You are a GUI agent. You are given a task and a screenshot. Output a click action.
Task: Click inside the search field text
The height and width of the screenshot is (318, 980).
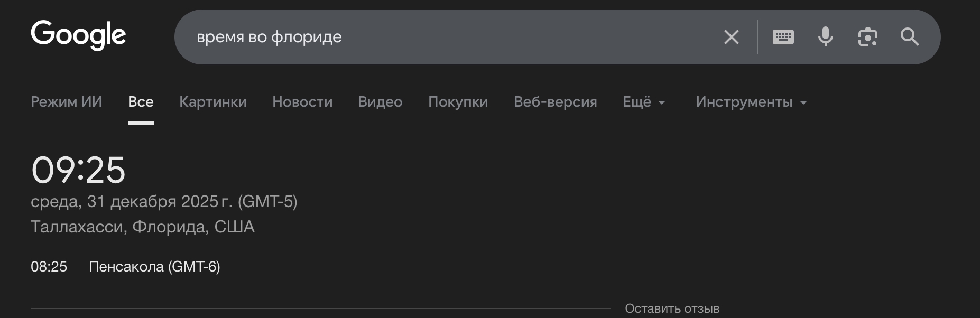click(x=269, y=37)
